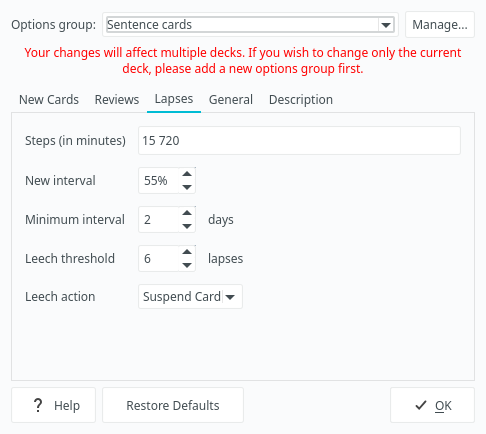
Task: Switch to the New Cards tab
Action: (x=49, y=100)
